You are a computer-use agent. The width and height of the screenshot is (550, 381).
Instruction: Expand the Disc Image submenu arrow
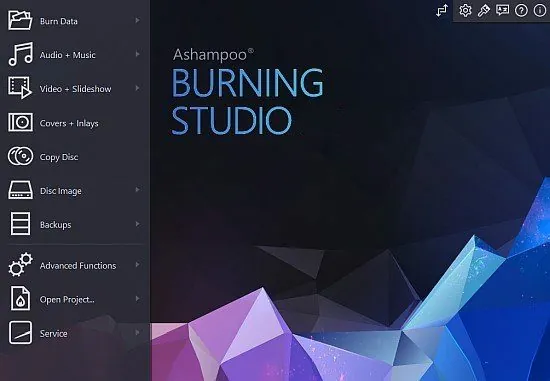(x=138, y=190)
